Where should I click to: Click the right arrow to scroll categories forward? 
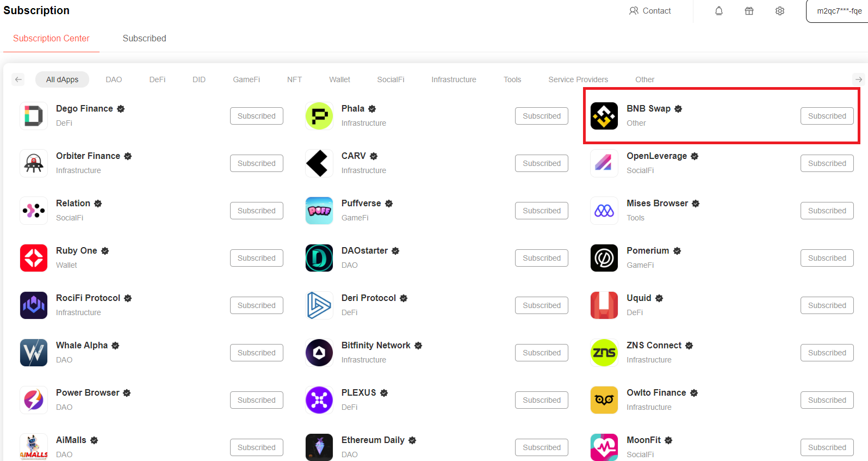click(858, 79)
